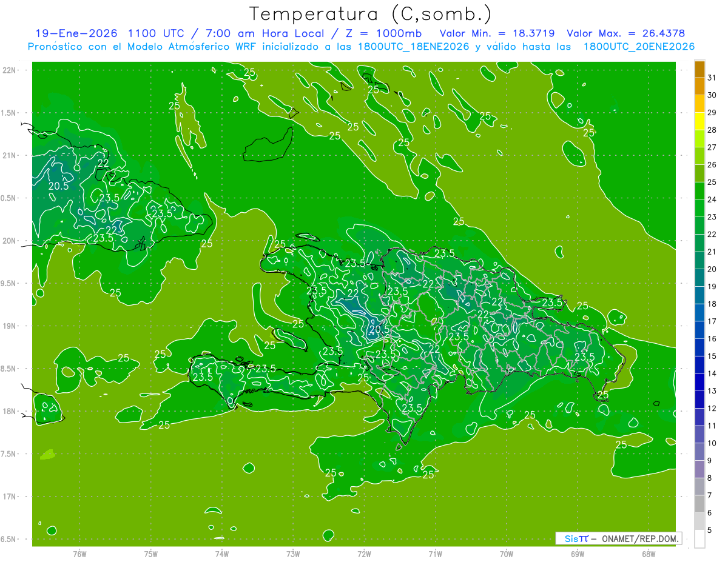Pick the purple swatch between 8 and 9
This screenshot has height=562, width=728.
pyautogui.click(x=699, y=469)
